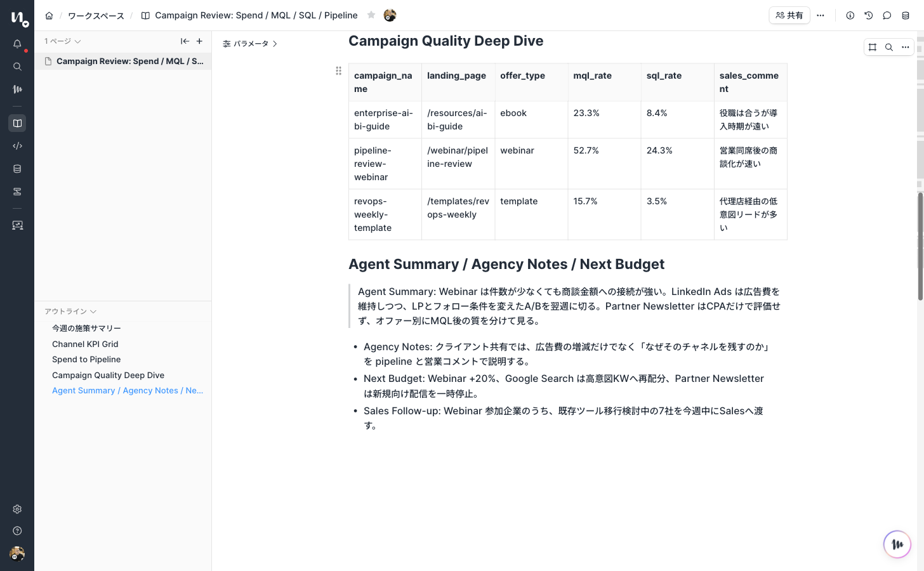Click the Agent Summary / Agency Notes heading
The image size is (924, 571).
(506, 264)
